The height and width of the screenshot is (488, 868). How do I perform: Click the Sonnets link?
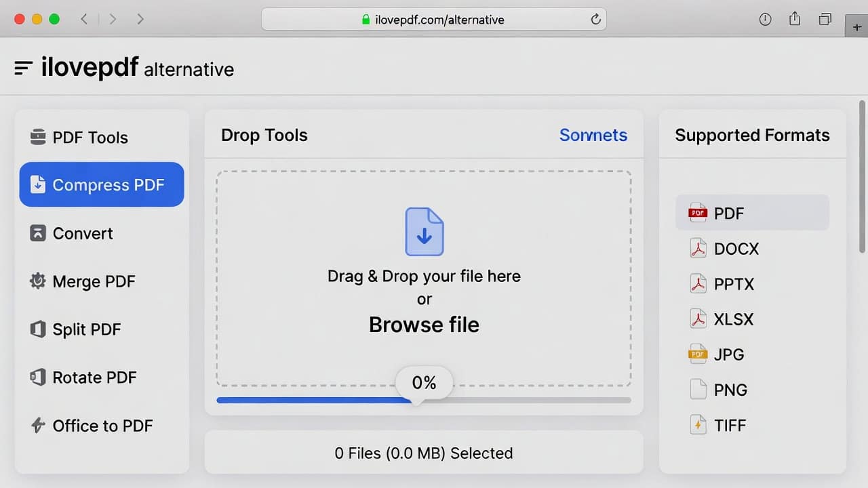coord(593,135)
